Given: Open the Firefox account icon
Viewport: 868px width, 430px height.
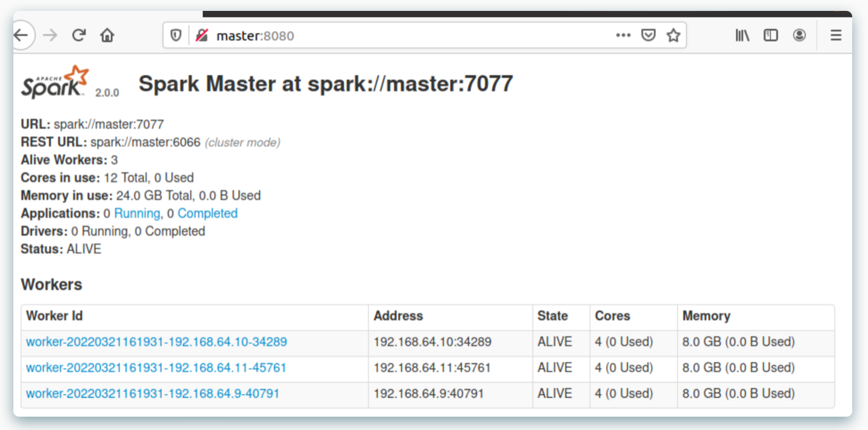Looking at the screenshot, I should point(800,35).
